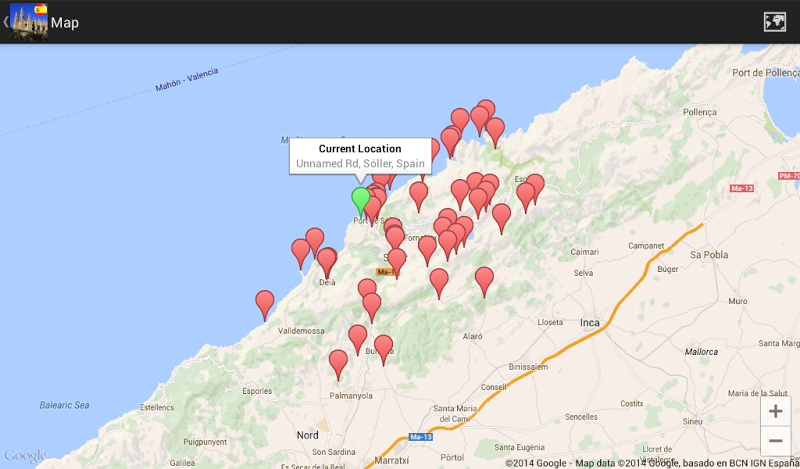The image size is (800, 469).
Task: Click the Ma-13 road badge near Marratxí
Action: pyautogui.click(x=421, y=437)
